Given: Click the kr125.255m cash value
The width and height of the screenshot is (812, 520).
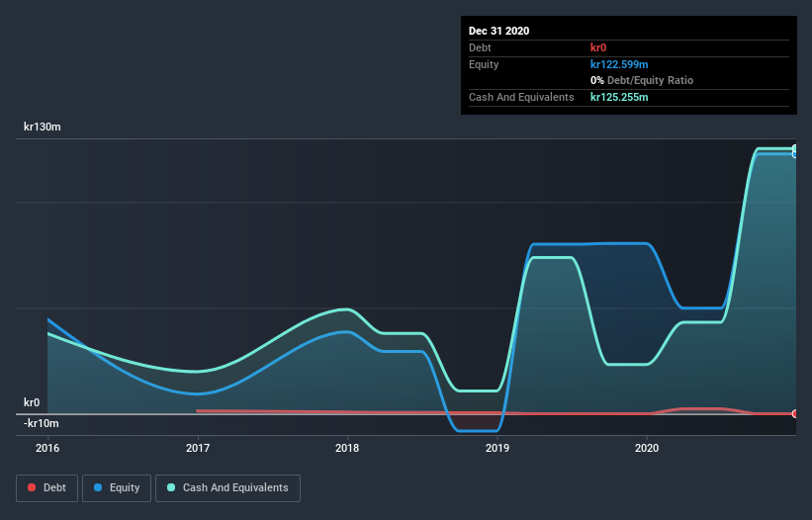Looking at the screenshot, I should coord(619,97).
